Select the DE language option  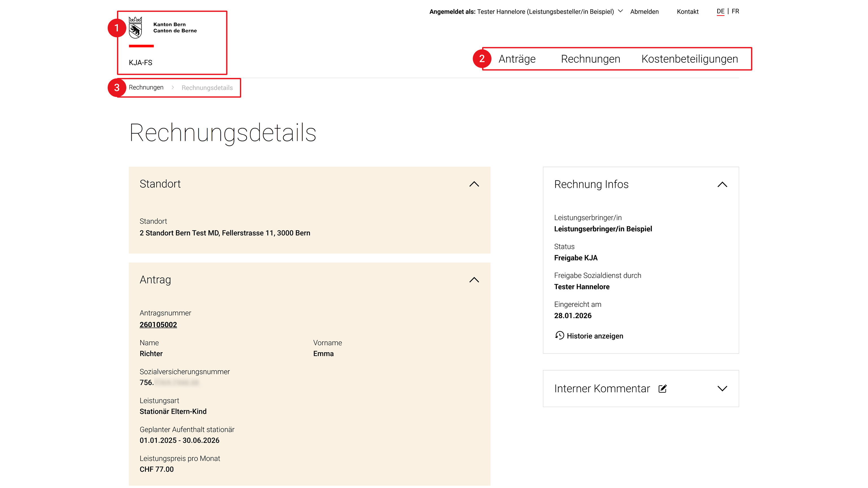[721, 12]
